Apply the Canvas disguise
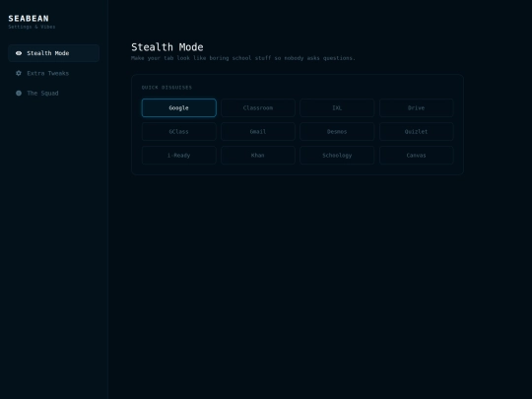532x399 pixels. tap(417, 156)
